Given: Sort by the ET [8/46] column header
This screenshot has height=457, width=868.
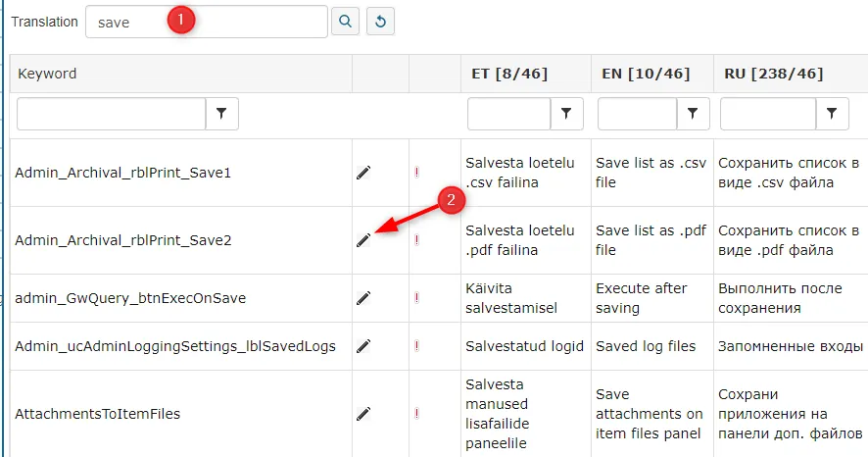Looking at the screenshot, I should tap(509, 74).
